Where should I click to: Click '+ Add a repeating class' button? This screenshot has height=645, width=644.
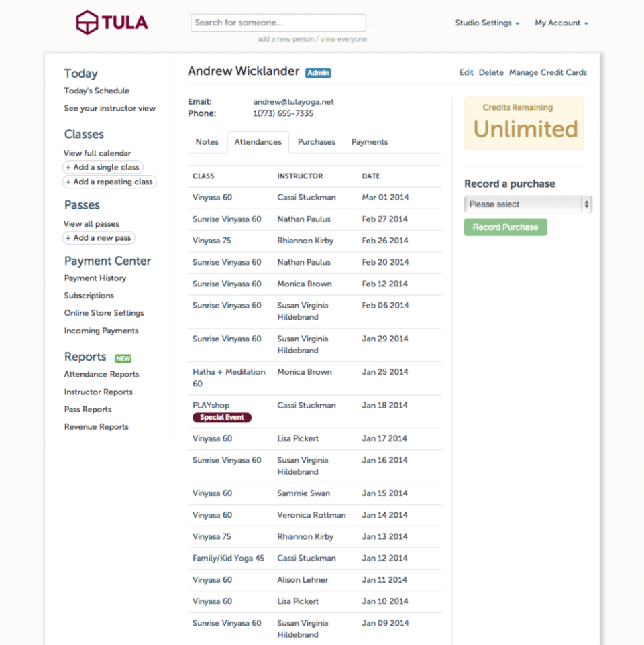click(x=109, y=182)
